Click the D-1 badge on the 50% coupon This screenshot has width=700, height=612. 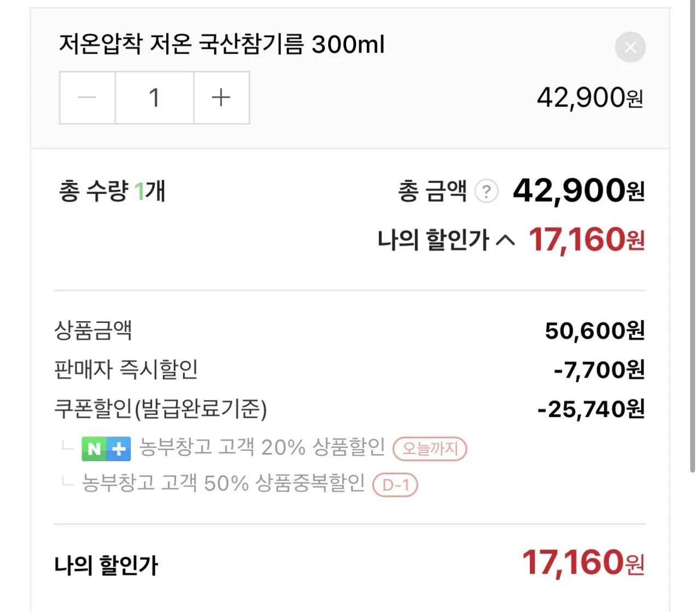tap(396, 485)
